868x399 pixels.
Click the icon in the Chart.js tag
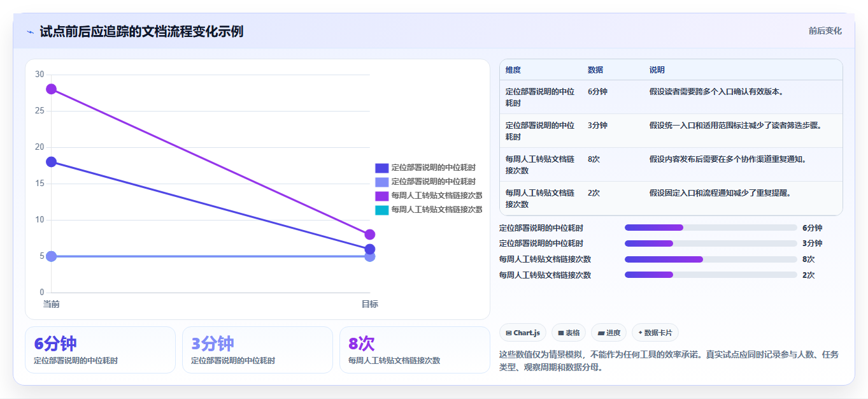pos(509,333)
